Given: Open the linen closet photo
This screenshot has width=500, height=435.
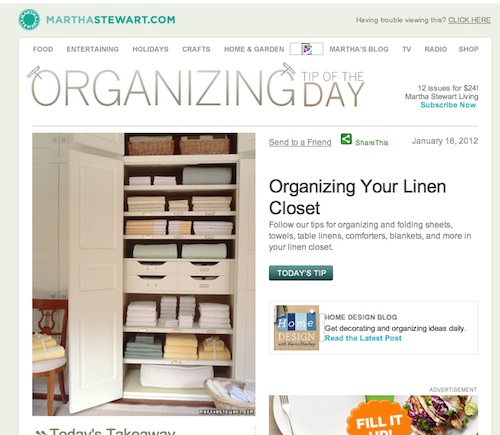Looking at the screenshot, I should [x=144, y=274].
